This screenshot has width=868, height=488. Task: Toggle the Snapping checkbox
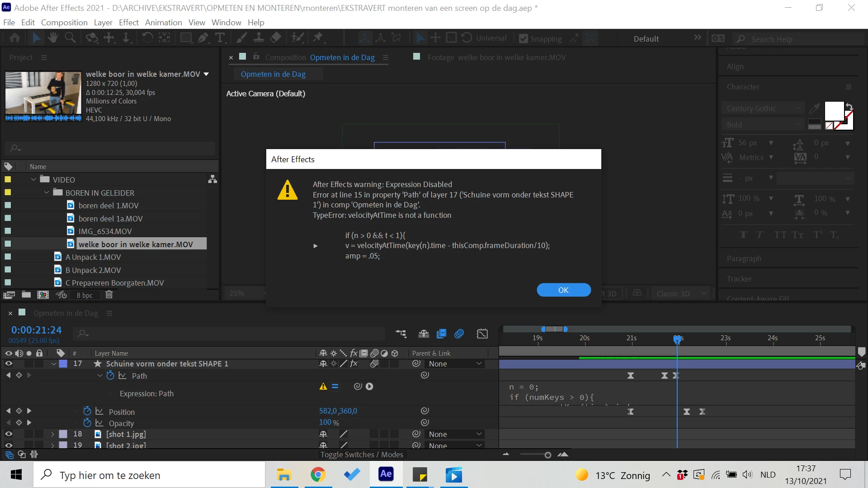[524, 39]
